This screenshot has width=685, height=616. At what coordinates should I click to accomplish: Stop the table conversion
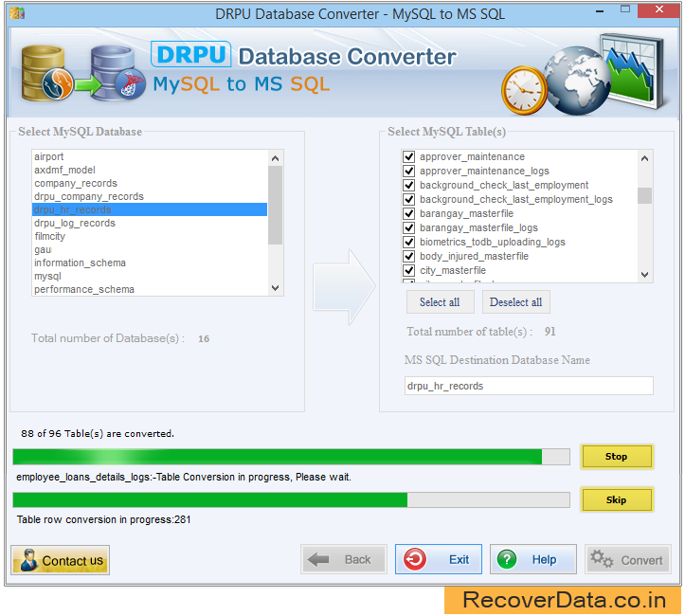pyautogui.click(x=617, y=457)
